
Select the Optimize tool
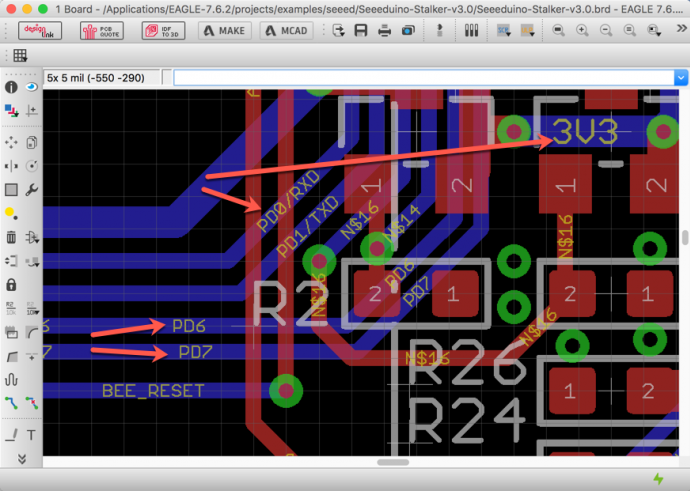point(31,357)
